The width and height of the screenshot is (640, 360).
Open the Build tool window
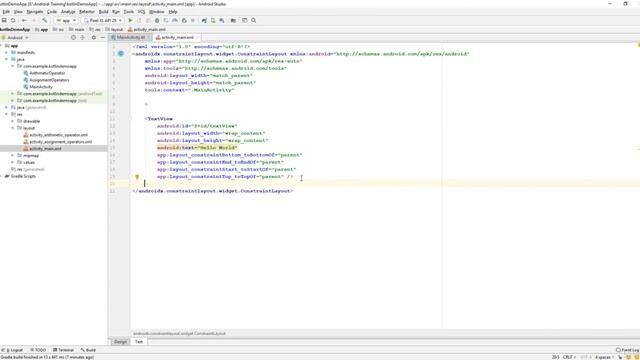click(x=88, y=350)
